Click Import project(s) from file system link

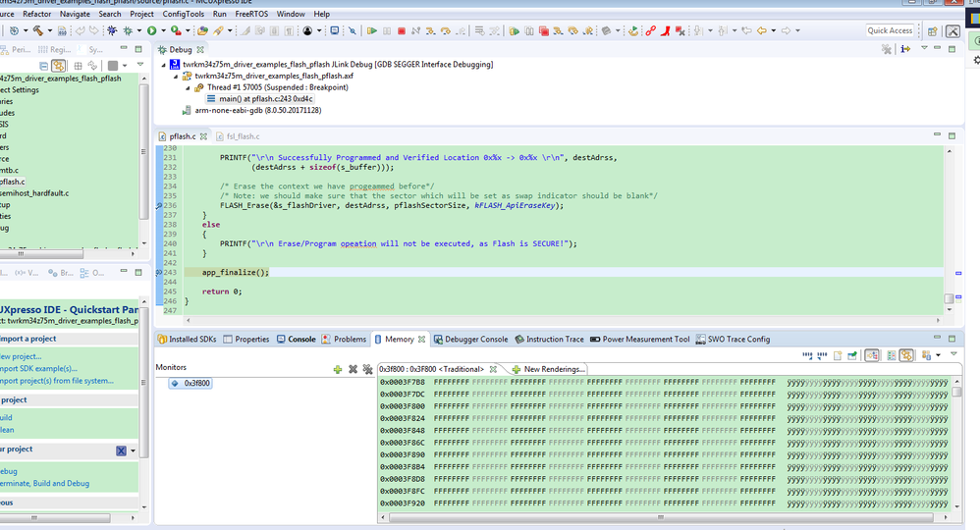pos(57,381)
